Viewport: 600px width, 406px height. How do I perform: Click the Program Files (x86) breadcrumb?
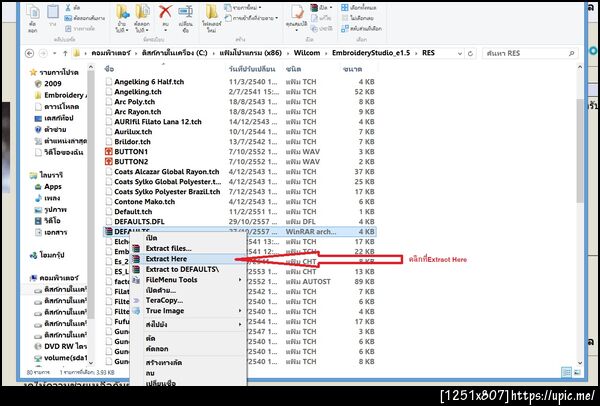pyautogui.click(x=251, y=53)
